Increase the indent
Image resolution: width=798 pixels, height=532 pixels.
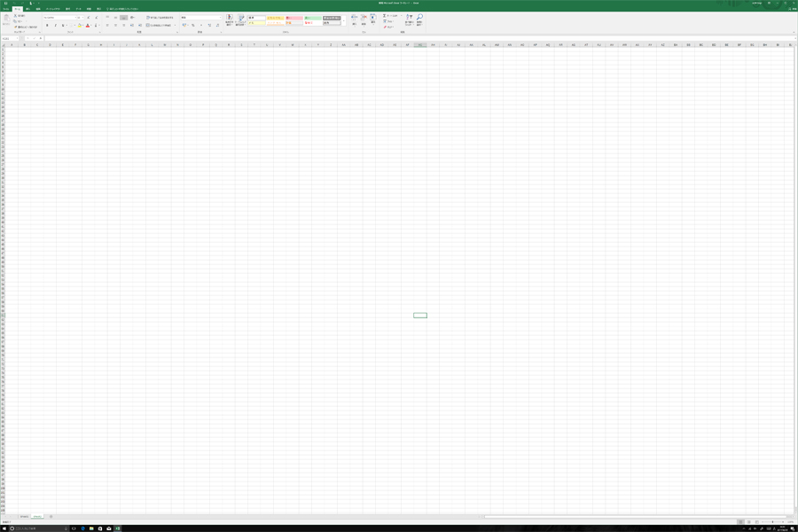[140, 26]
